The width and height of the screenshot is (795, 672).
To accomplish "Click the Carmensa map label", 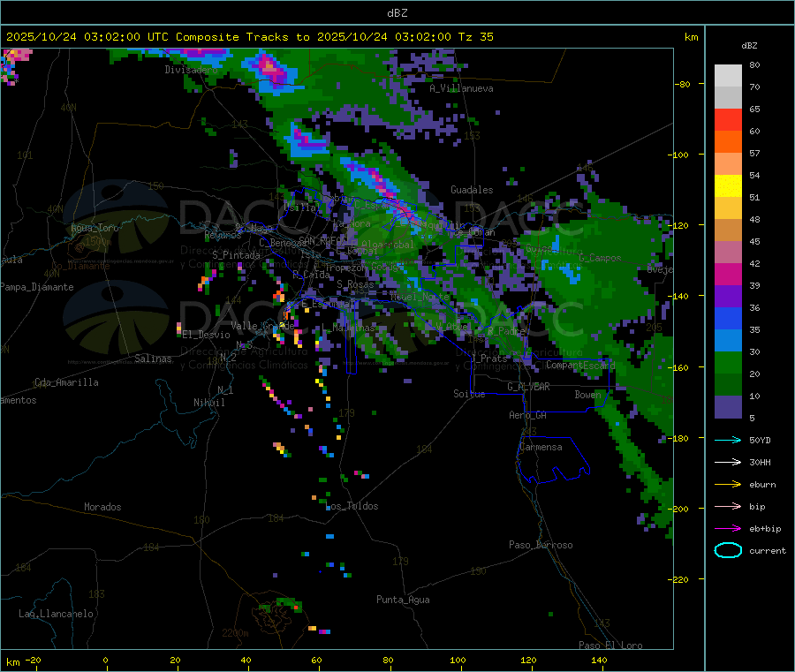I will 541,447.
